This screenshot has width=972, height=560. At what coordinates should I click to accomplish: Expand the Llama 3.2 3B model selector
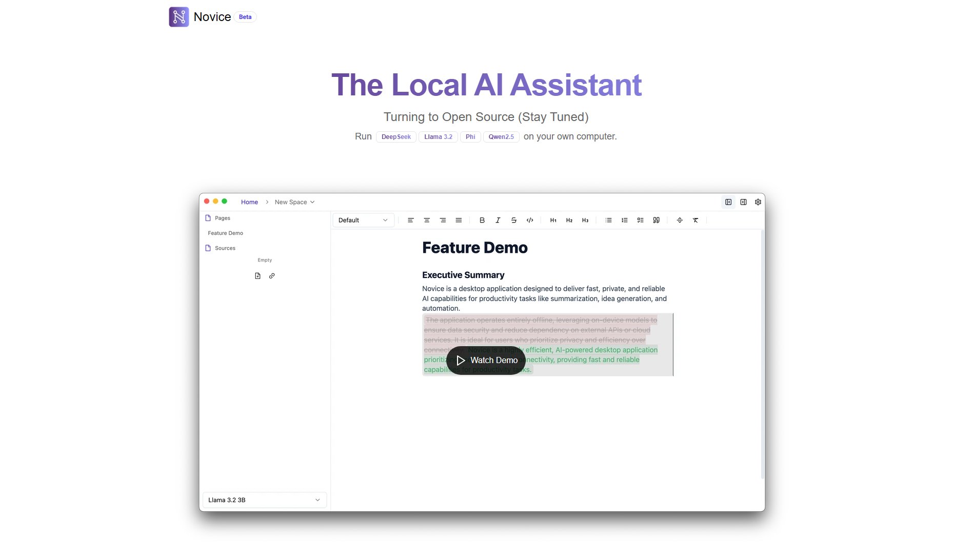264,500
